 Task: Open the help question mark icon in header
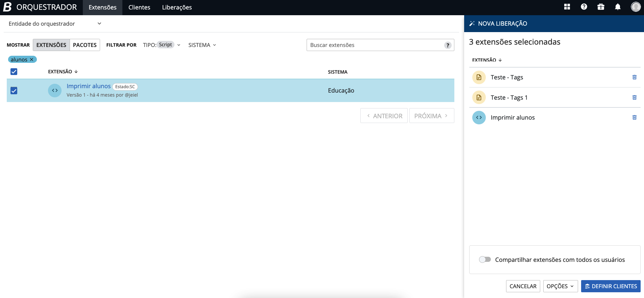coord(584,7)
